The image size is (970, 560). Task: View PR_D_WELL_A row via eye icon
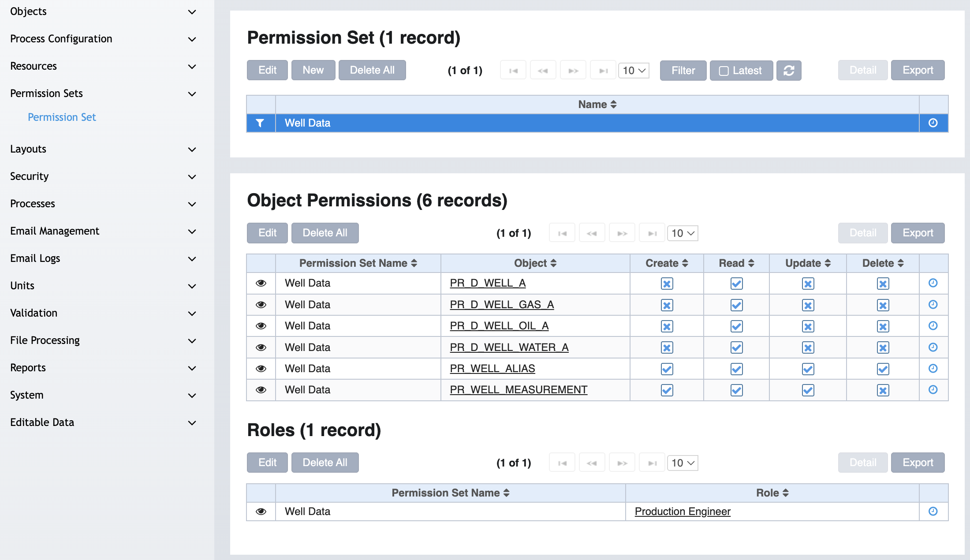tap(261, 283)
